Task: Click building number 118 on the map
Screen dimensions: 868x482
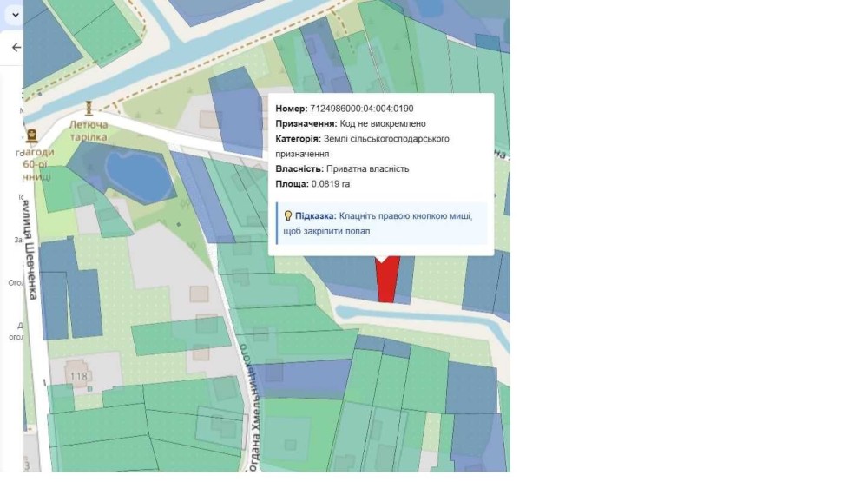Action: pyautogui.click(x=79, y=376)
